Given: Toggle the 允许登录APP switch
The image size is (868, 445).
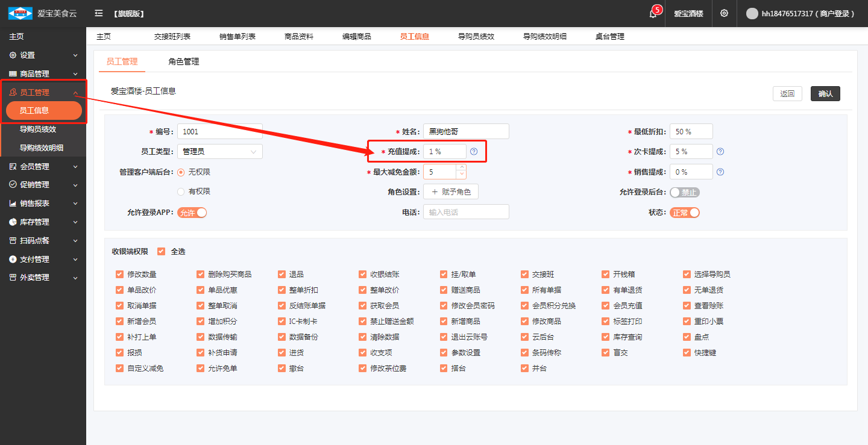Looking at the screenshot, I should 192,213.
